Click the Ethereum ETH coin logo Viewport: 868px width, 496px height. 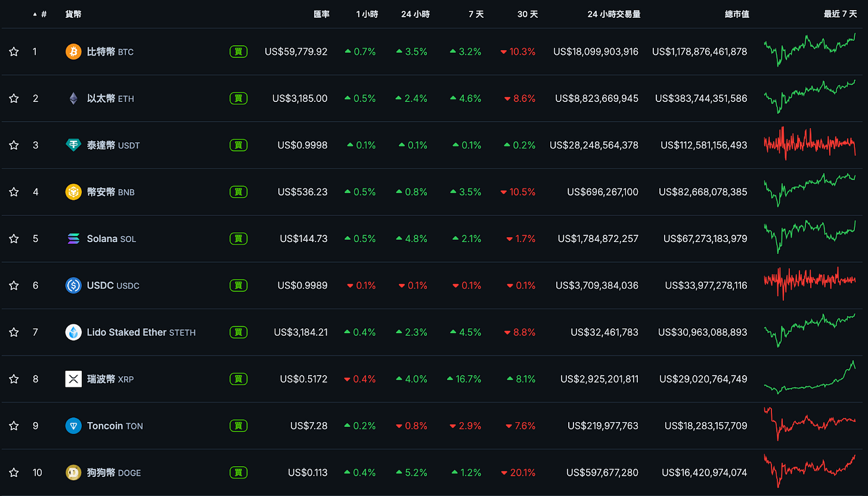[x=73, y=98]
